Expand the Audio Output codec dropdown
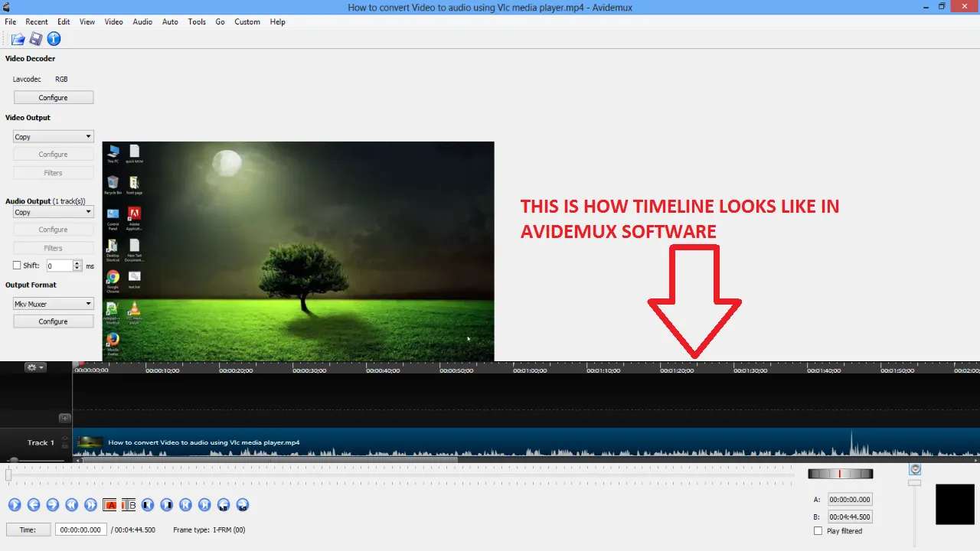This screenshot has width=980, height=551. [54, 212]
